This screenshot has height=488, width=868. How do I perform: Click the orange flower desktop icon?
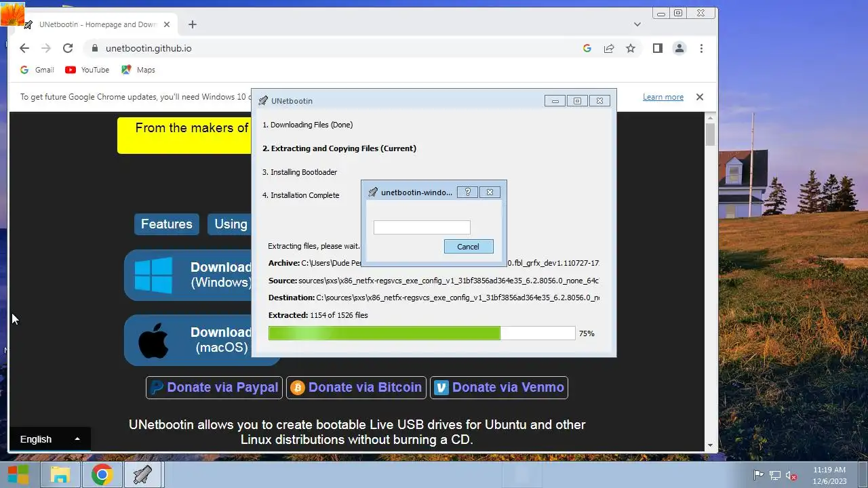tap(12, 14)
